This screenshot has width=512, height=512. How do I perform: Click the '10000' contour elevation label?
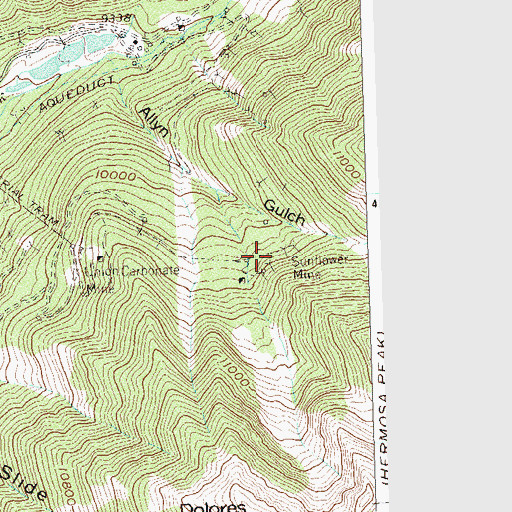pyautogui.click(x=115, y=176)
